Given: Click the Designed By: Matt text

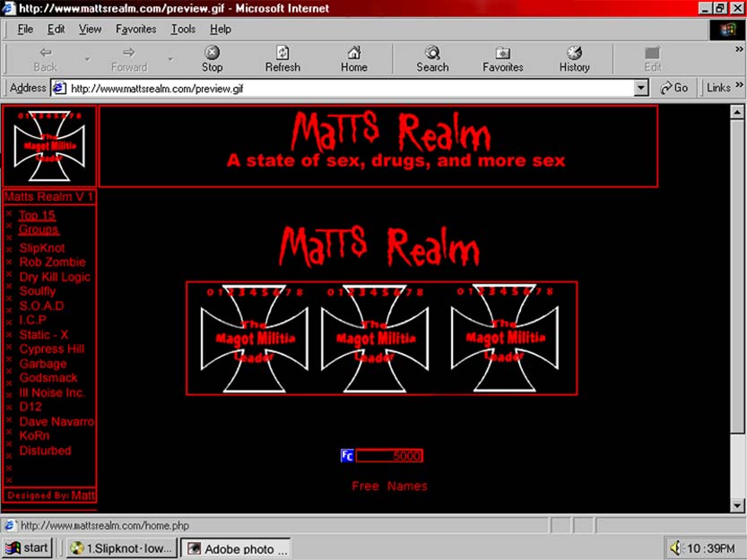Looking at the screenshot, I should tap(51, 495).
